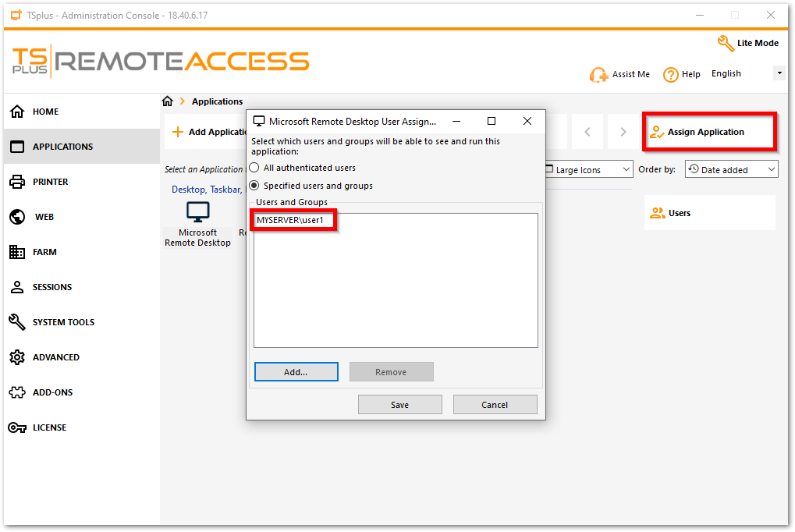This screenshot has height=532, width=795.
Task: Cancel the user assignment dialog
Action: 495,405
